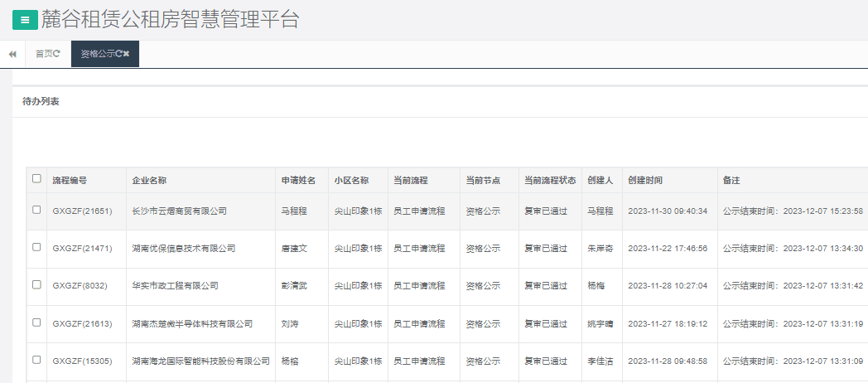Select the checkbox for GXGZF(8032) row

(36, 284)
